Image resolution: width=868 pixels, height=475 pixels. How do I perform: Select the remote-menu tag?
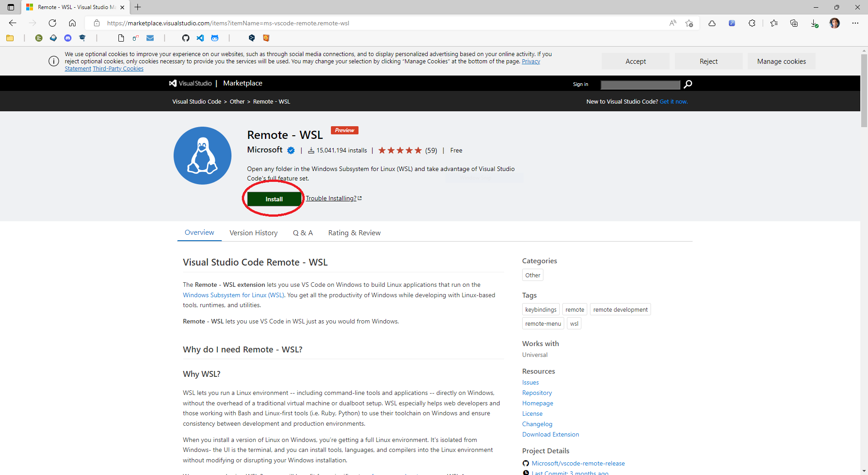point(543,323)
